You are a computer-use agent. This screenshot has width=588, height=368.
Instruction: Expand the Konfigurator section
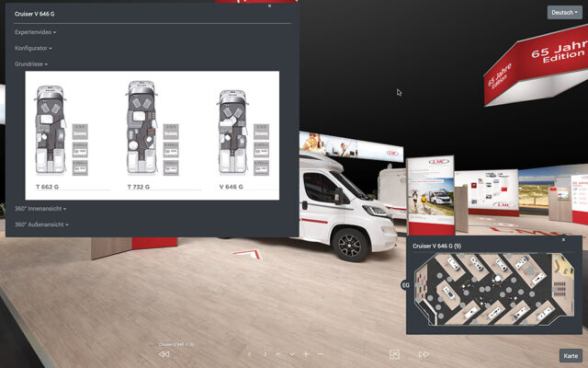click(33, 48)
